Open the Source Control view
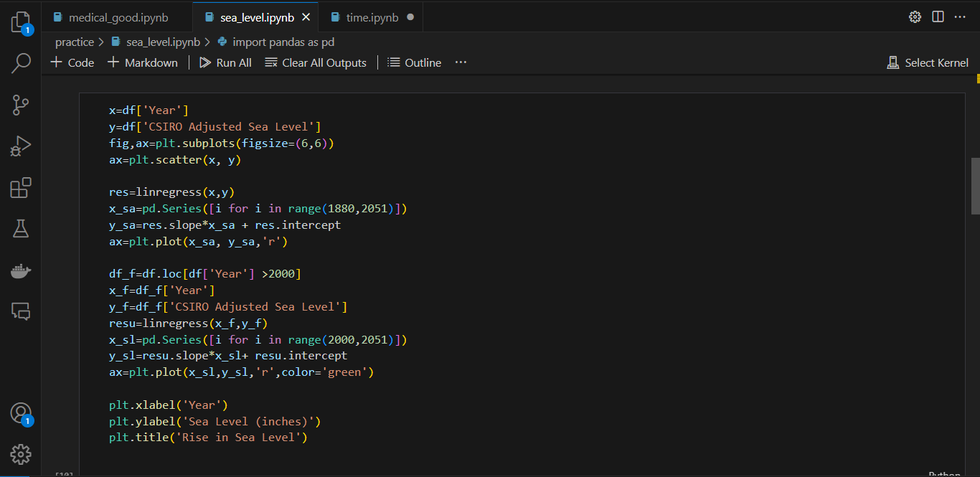This screenshot has height=477, width=980. (21, 105)
